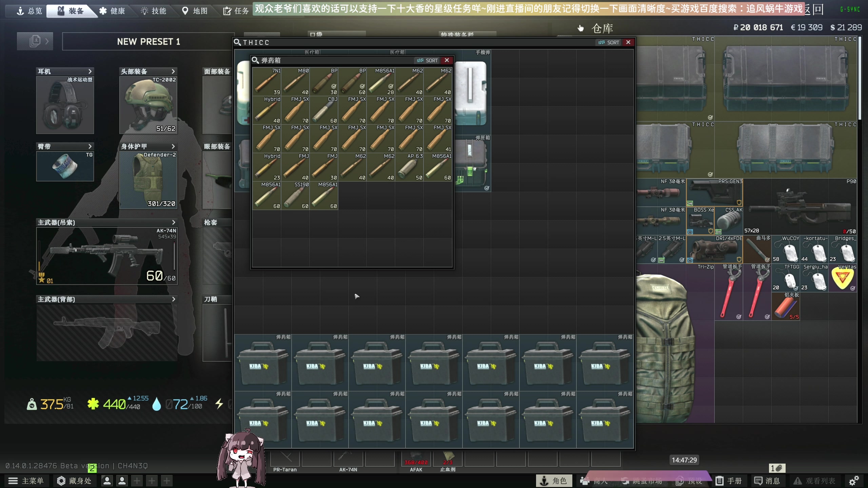Expand the 主武器(背部) back weapon arrow

174,299
